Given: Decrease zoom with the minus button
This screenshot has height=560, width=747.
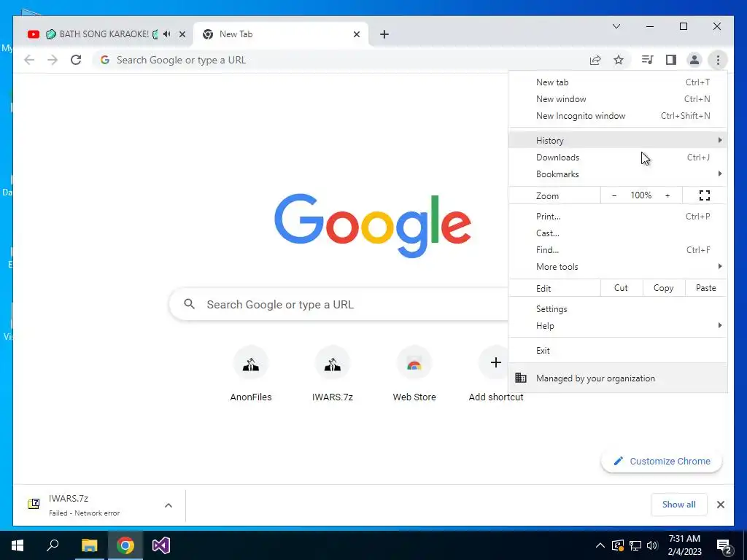Looking at the screenshot, I should pos(614,195).
